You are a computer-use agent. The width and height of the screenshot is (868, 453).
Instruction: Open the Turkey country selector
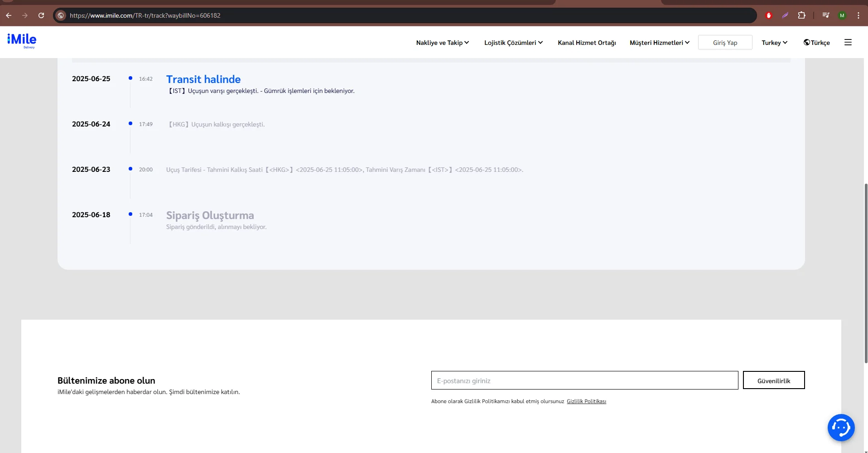775,43
